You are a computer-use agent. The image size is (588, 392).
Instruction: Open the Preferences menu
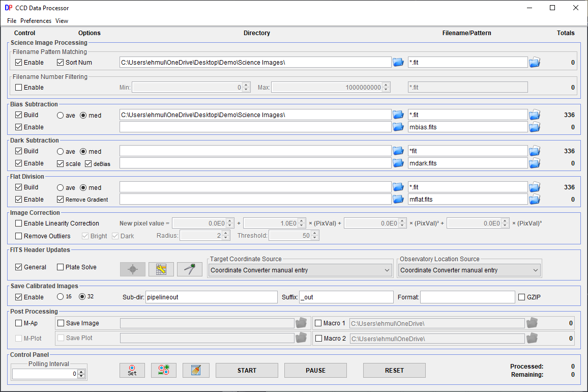click(x=36, y=21)
